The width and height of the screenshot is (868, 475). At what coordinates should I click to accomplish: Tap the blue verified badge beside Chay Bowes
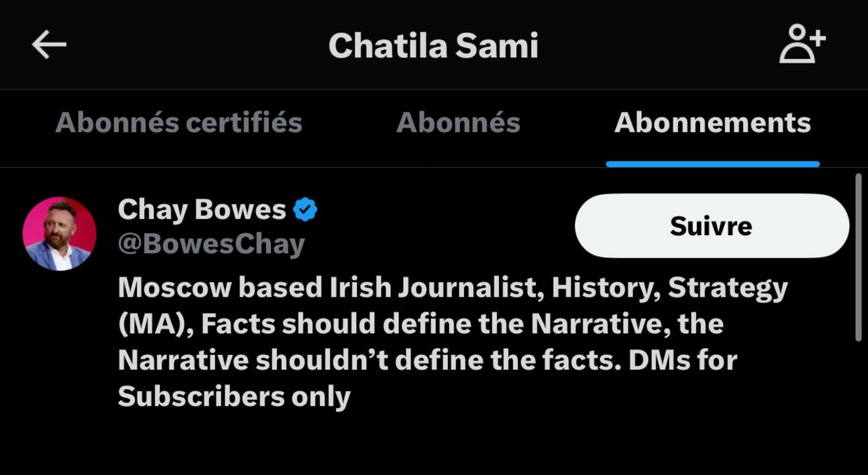[305, 209]
